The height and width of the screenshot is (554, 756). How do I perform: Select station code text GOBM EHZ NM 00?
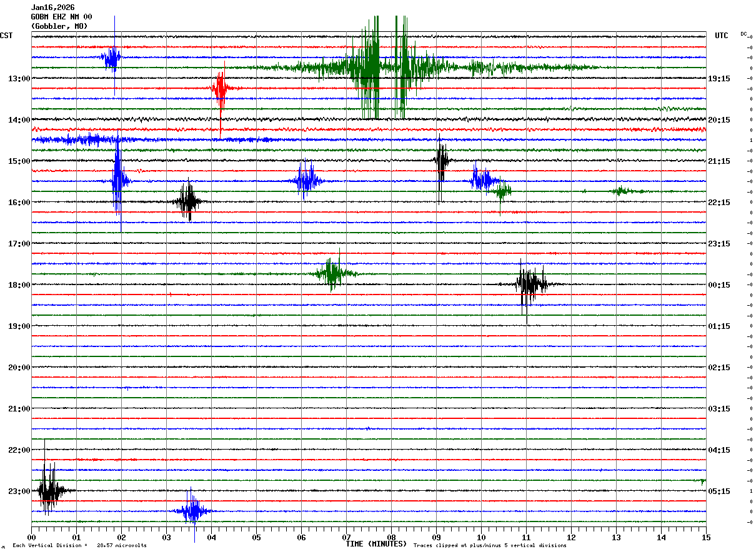62,17
